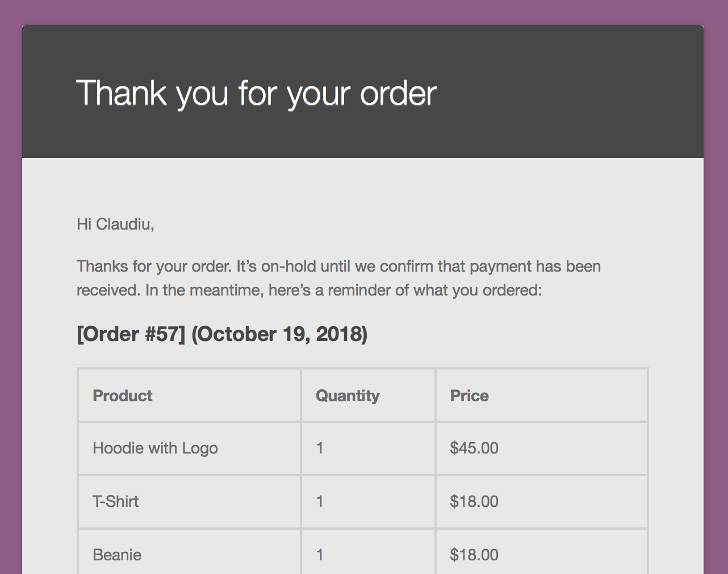Click the Beanie product cell

click(x=189, y=552)
